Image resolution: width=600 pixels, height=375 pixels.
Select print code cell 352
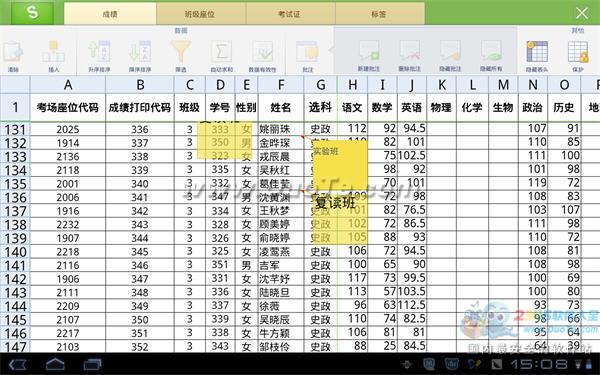click(140, 347)
